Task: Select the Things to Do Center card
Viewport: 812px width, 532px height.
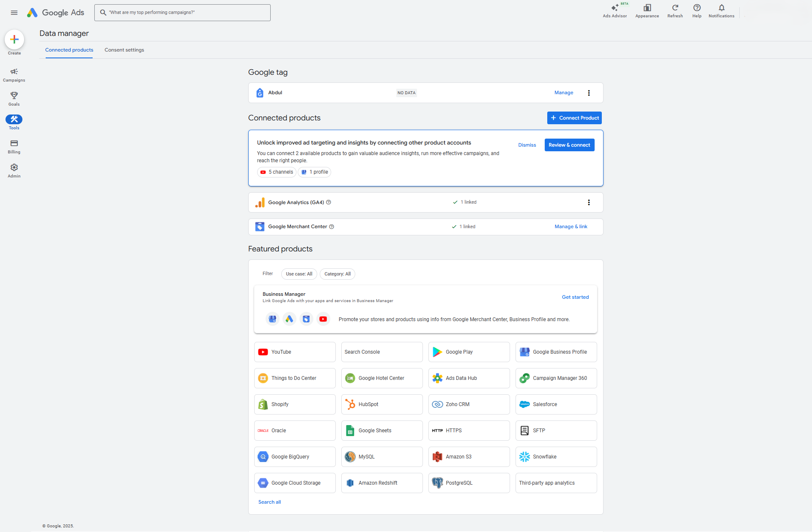Action: (x=295, y=378)
